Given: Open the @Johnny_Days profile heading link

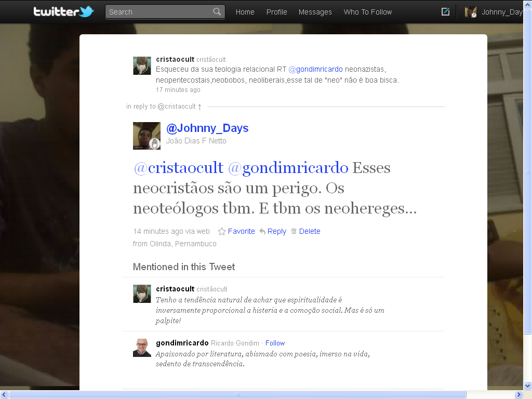Looking at the screenshot, I should [x=207, y=128].
